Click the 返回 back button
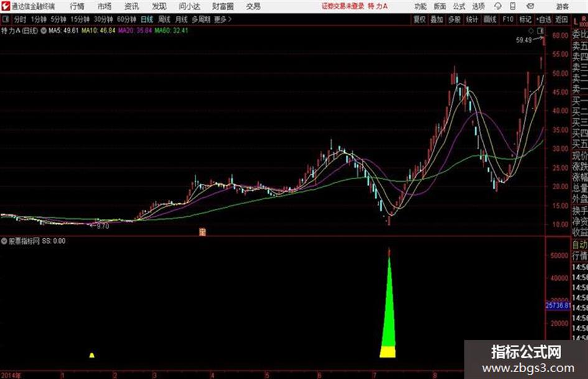The height and width of the screenshot is (379, 588). (x=561, y=19)
